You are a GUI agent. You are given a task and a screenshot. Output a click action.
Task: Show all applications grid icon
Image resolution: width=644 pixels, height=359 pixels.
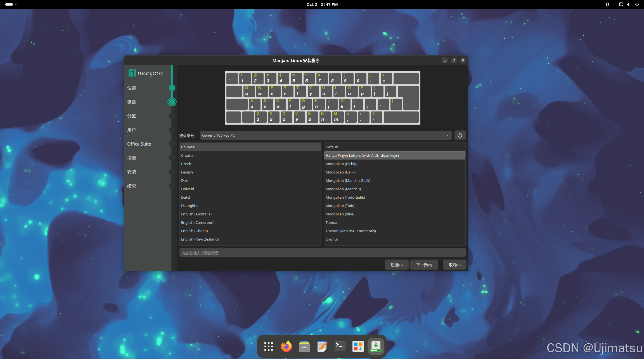(268, 346)
